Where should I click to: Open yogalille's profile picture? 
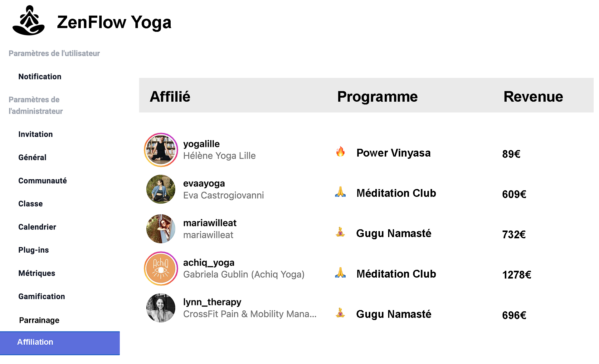[161, 150]
